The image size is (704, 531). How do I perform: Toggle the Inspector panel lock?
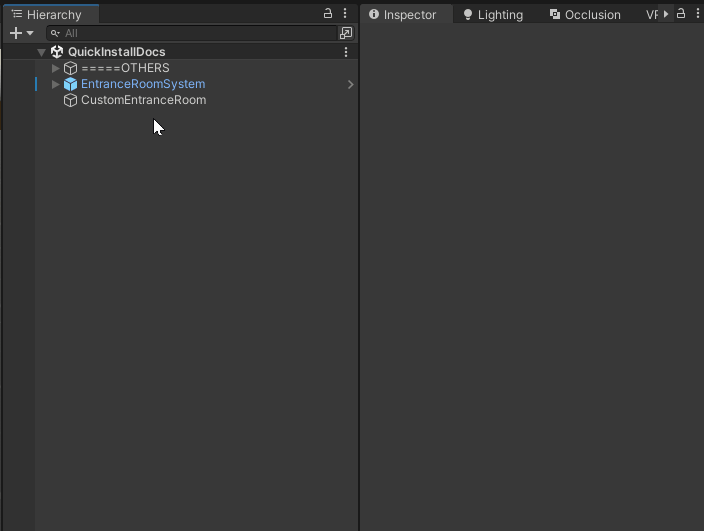coord(681,14)
